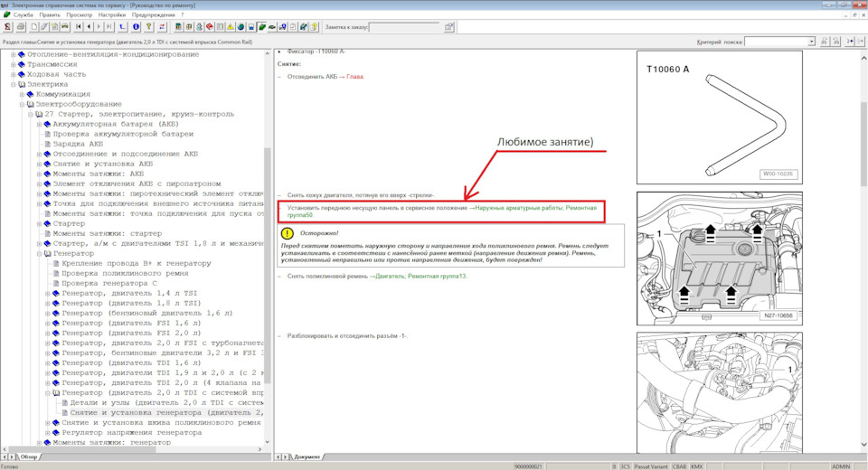Click the pressed green leaf toolbar icon
The height and width of the screenshot is (470, 868).
click(x=261, y=26)
